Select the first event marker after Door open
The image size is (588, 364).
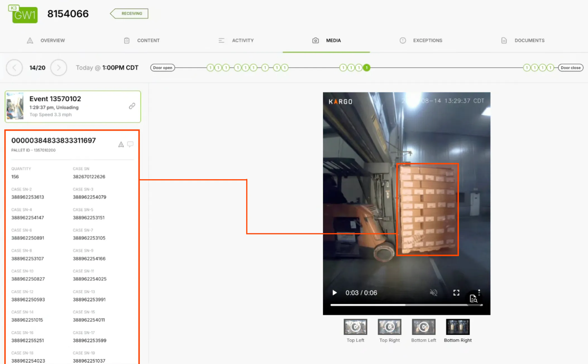tap(210, 68)
